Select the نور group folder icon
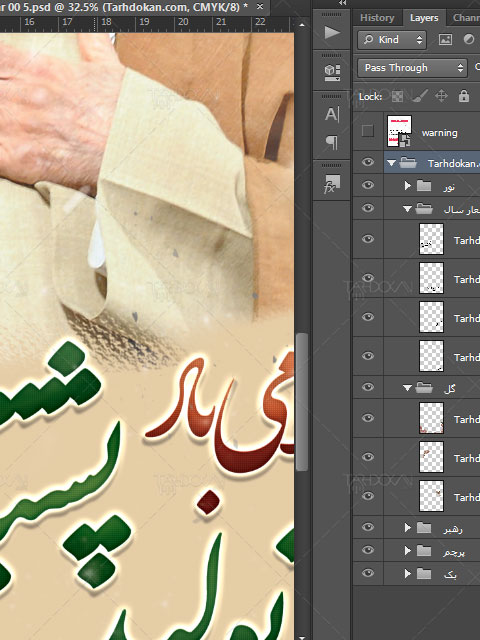480x640 pixels. 424,186
